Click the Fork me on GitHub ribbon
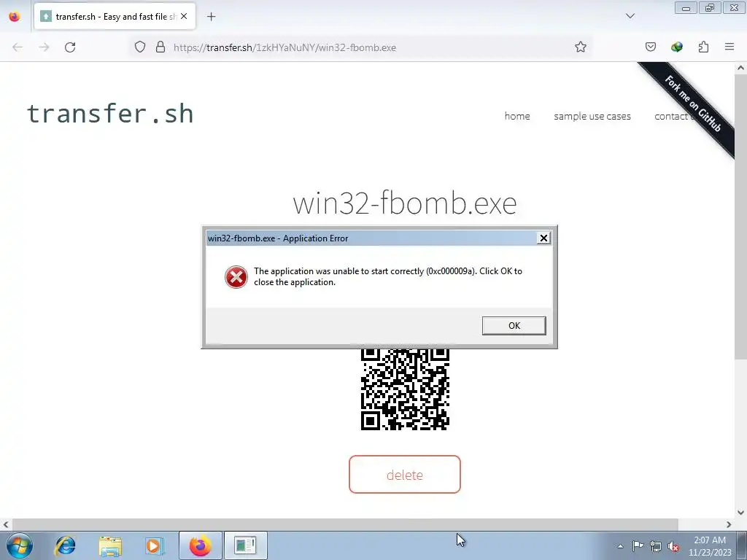This screenshot has width=747, height=560. (693, 104)
